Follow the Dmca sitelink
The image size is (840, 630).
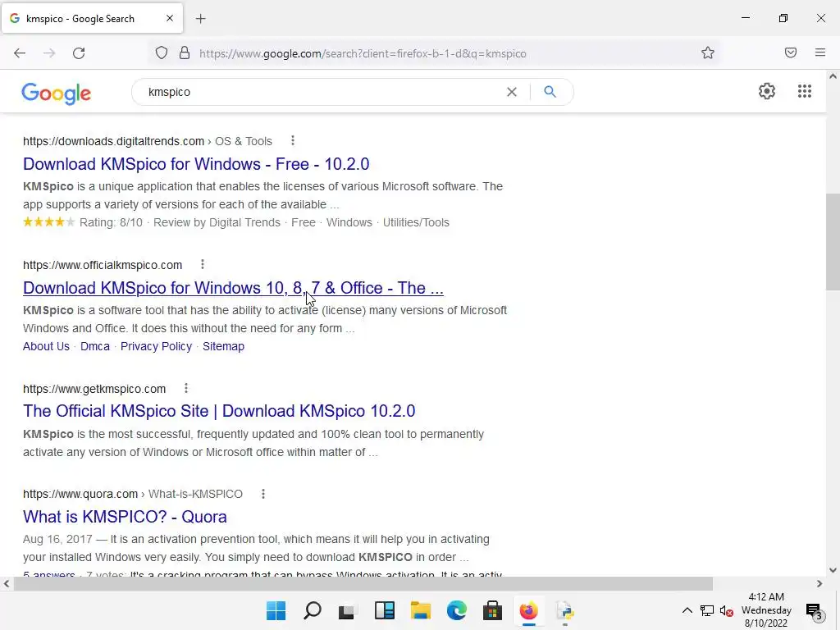[95, 346]
